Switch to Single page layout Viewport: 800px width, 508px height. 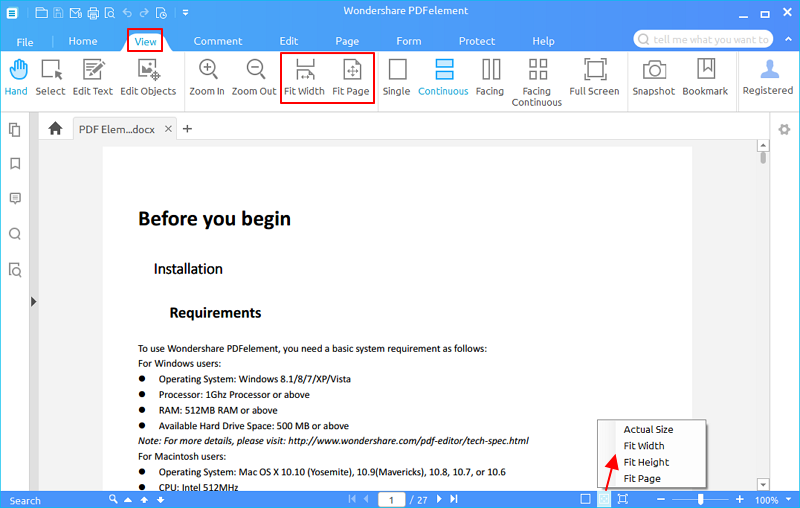point(396,77)
